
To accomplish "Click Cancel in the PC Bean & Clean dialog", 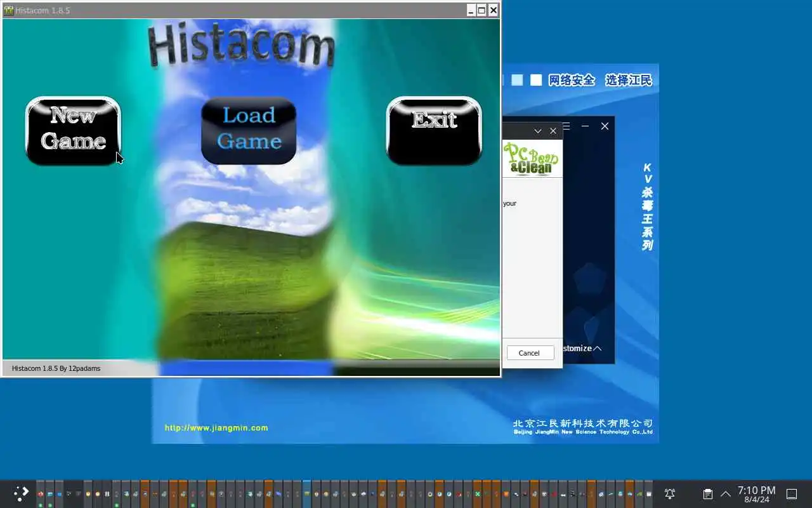I will pyautogui.click(x=529, y=353).
